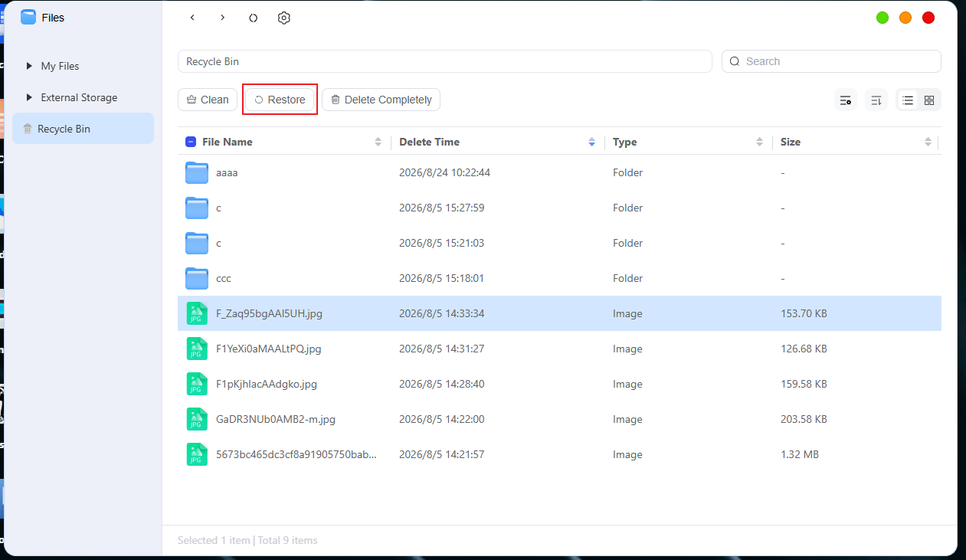Screen dimensions: 966x560
Task: Refresh the Recycle Bin listing
Action: pos(253,18)
